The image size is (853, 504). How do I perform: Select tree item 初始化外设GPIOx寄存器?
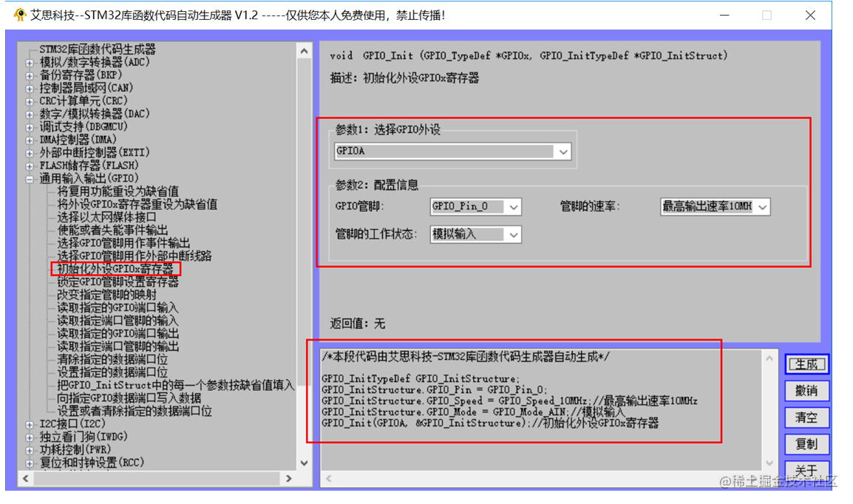[115, 269]
